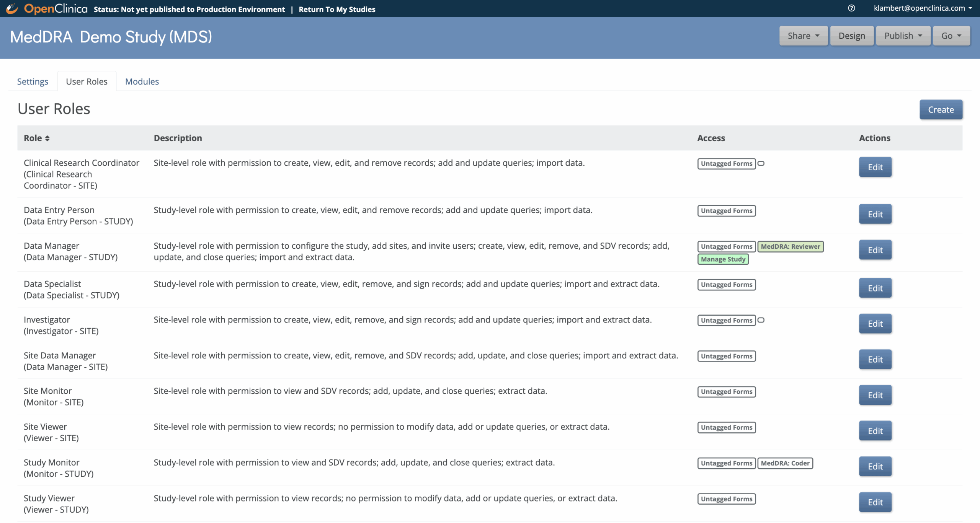
Task: Switch to the Modules tab
Action: [x=142, y=81]
